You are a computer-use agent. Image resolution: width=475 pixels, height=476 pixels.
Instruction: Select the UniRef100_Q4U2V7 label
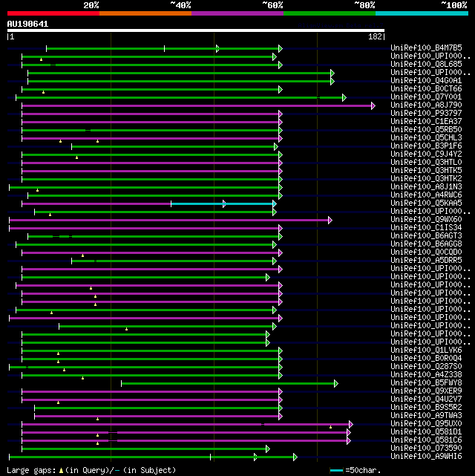point(426,400)
